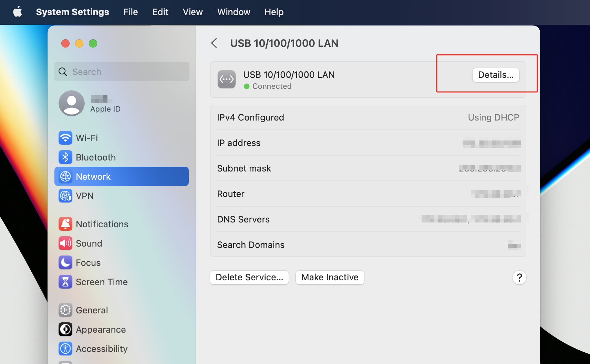The width and height of the screenshot is (590, 364).
Task: Select Appearance in the sidebar
Action: [122, 330]
